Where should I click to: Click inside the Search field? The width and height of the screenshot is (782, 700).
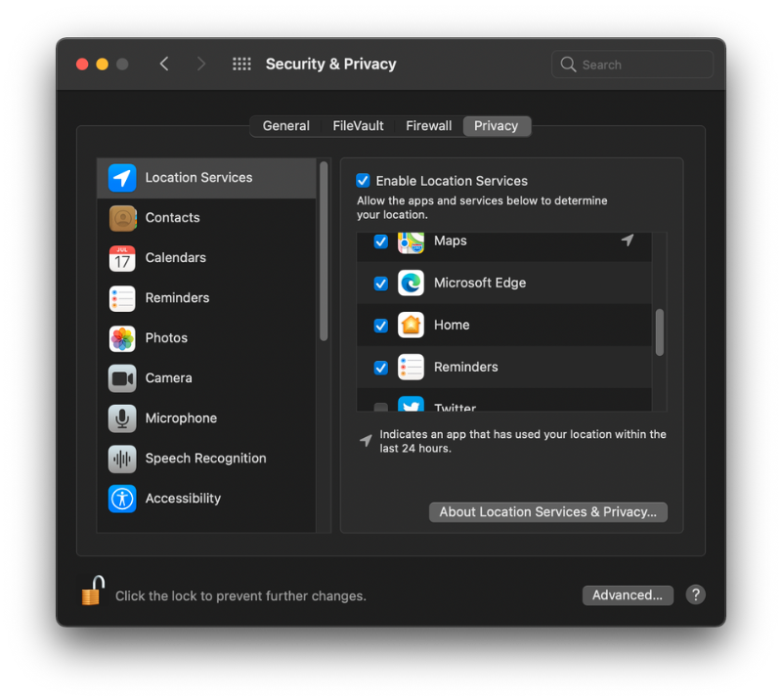point(631,64)
